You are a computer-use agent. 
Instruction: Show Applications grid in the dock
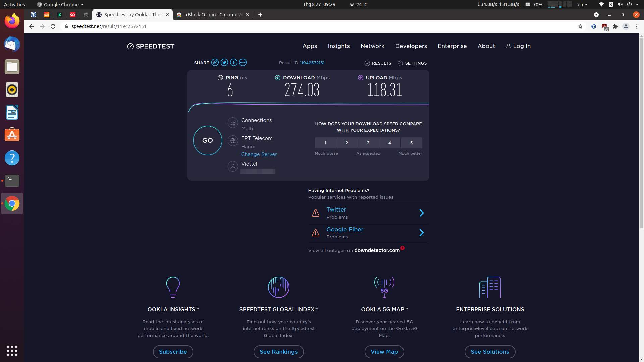coord(12,351)
